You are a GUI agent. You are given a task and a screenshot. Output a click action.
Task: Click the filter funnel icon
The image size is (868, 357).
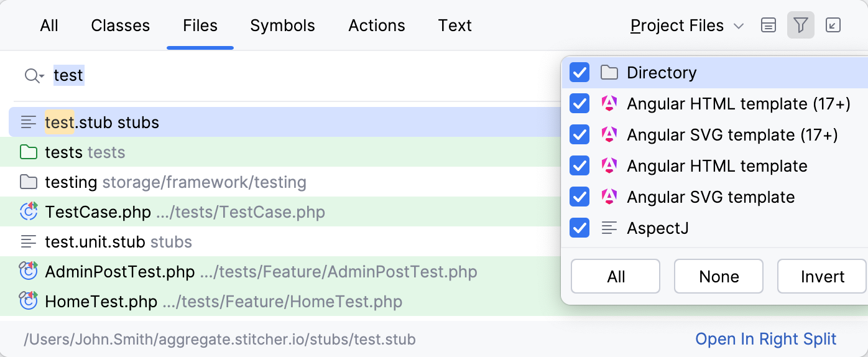(801, 25)
